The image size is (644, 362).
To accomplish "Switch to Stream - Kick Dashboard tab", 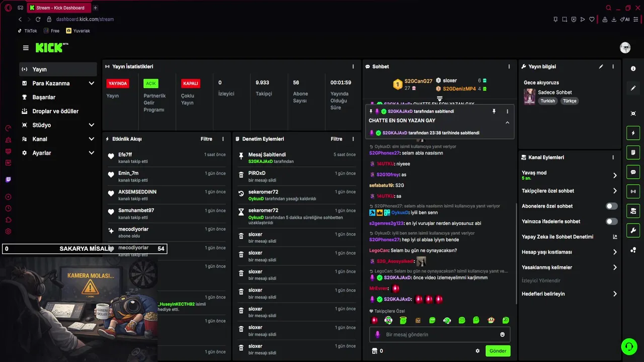I will tap(58, 8).
